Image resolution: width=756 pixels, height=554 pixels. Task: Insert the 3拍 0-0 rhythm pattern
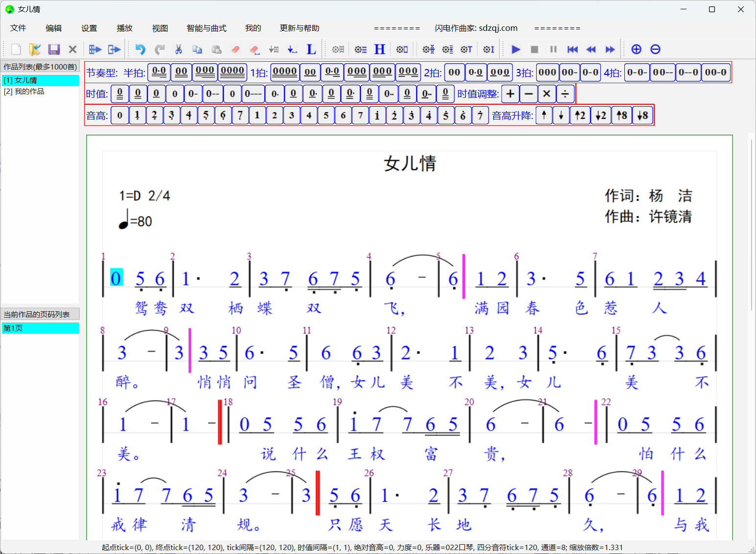click(590, 72)
